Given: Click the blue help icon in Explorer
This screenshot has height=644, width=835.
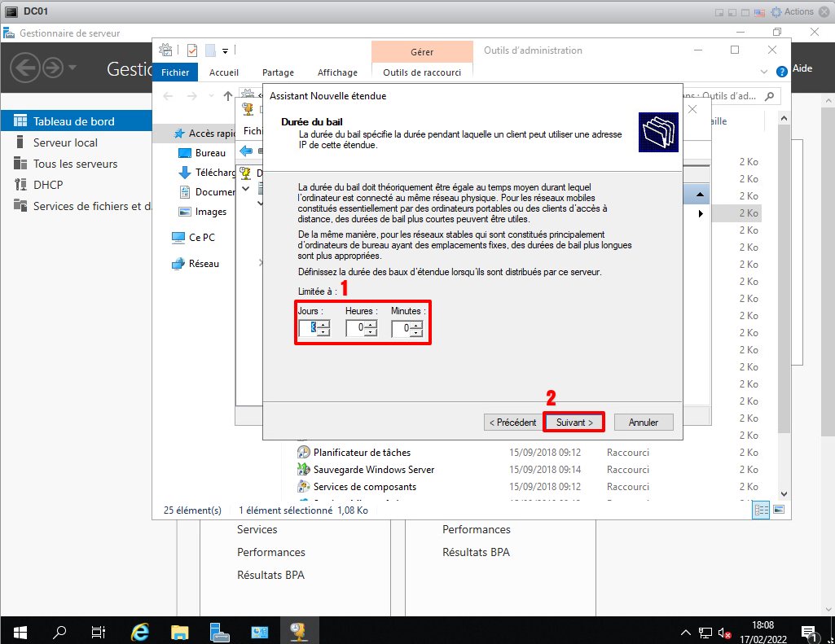Looking at the screenshot, I should point(782,71).
